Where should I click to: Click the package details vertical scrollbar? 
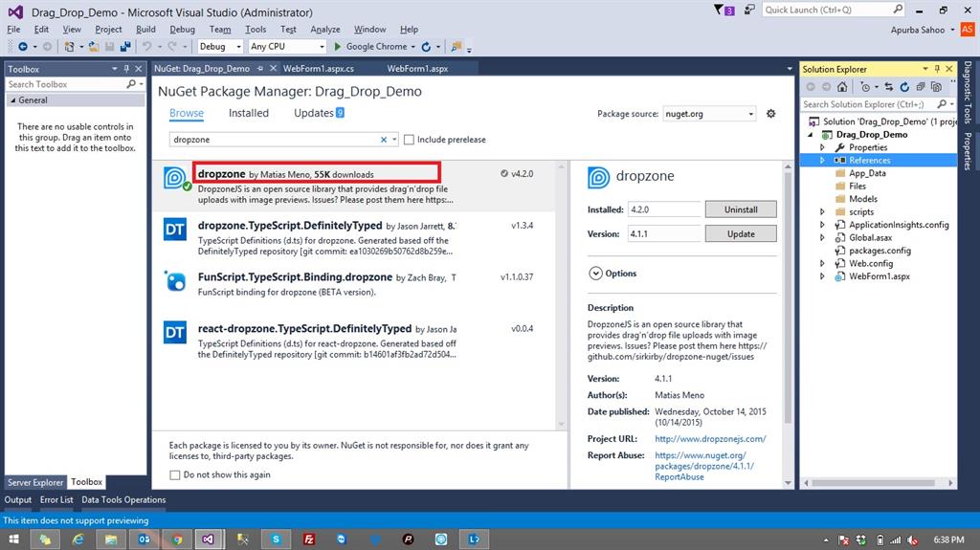tap(788, 298)
